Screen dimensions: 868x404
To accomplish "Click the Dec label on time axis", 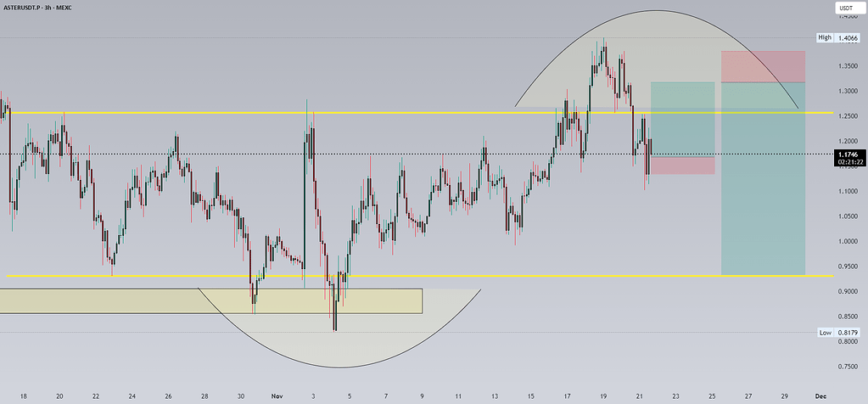I will pos(820,396).
